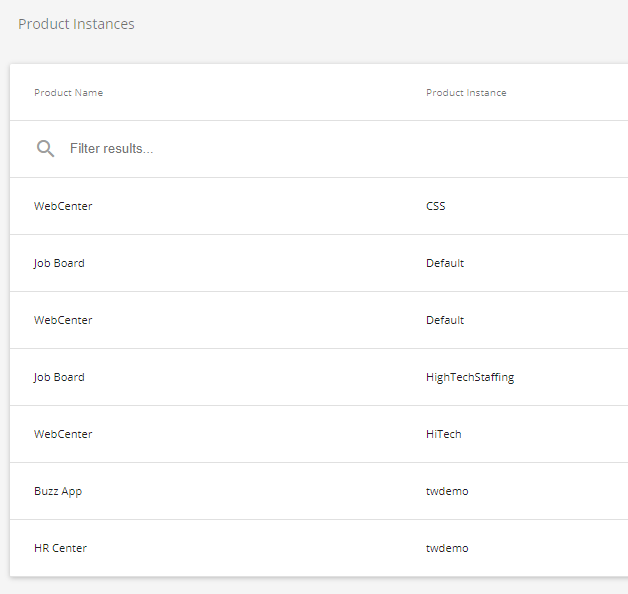Click the HR Center product name
The image size is (628, 594).
[x=60, y=548]
